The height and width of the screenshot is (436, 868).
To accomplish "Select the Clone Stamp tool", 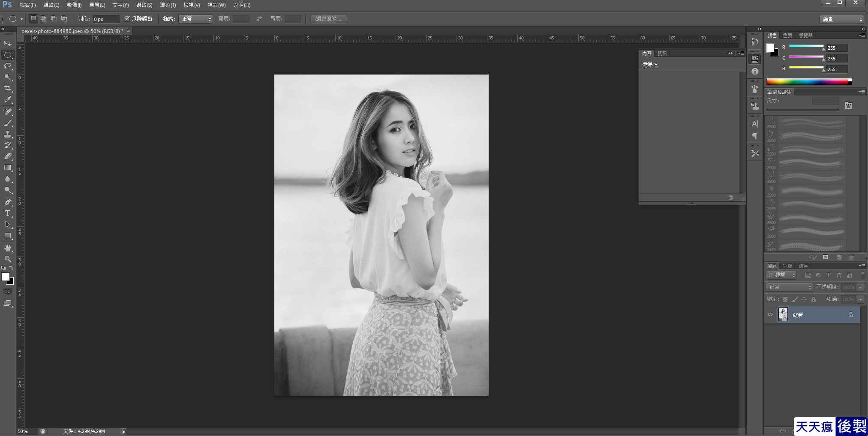I will (x=8, y=134).
